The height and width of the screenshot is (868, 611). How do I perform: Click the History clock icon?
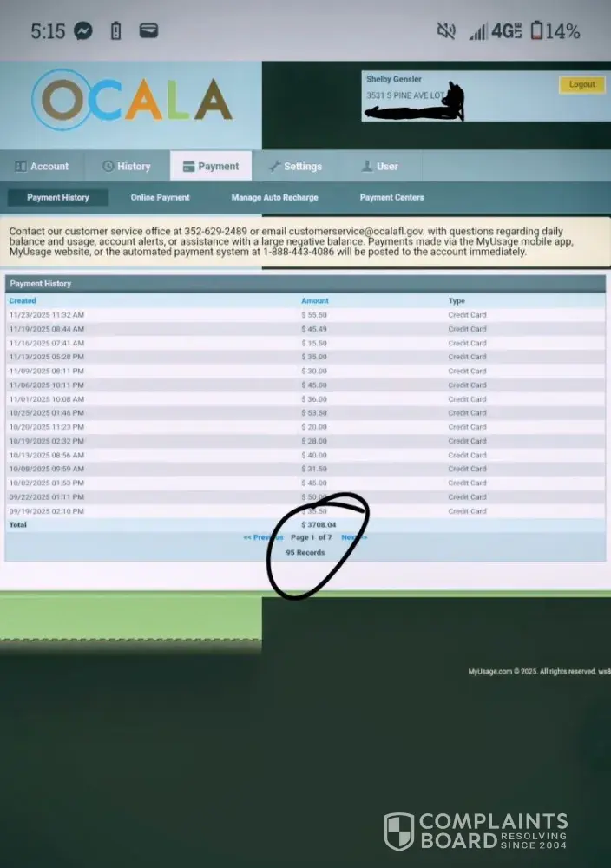coord(108,166)
